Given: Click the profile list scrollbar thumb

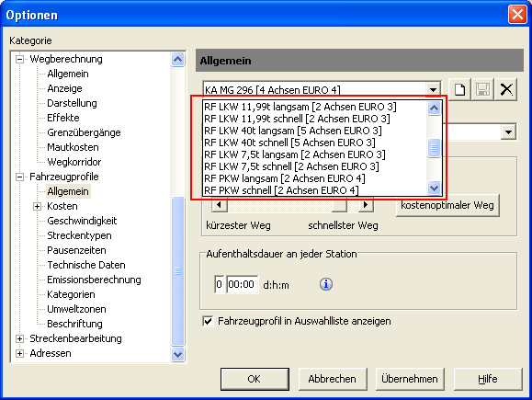Looking at the screenshot, I should pos(434,148).
